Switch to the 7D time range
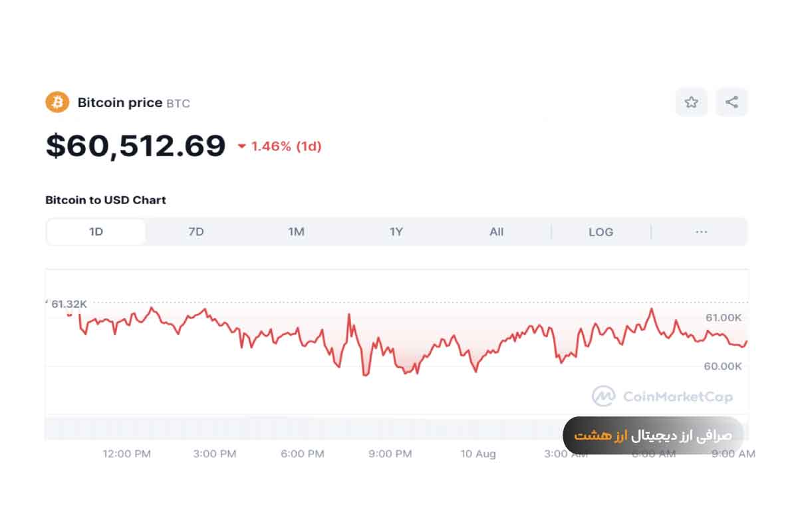 point(196,232)
